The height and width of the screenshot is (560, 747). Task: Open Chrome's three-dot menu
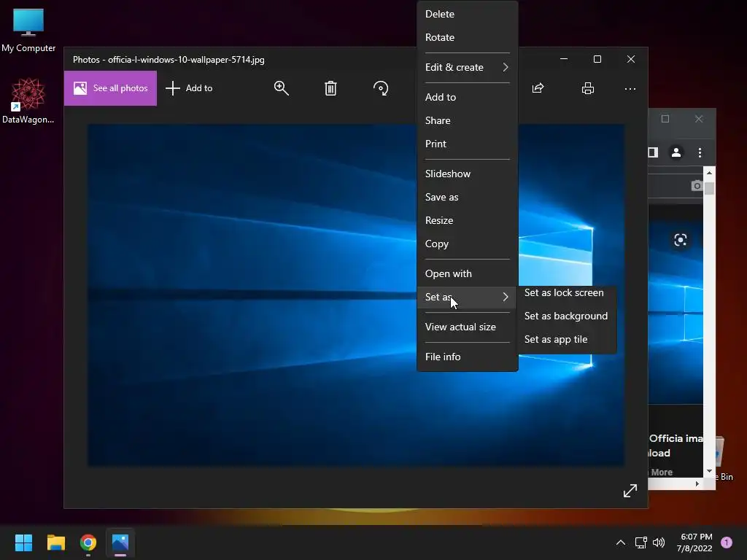(700, 152)
